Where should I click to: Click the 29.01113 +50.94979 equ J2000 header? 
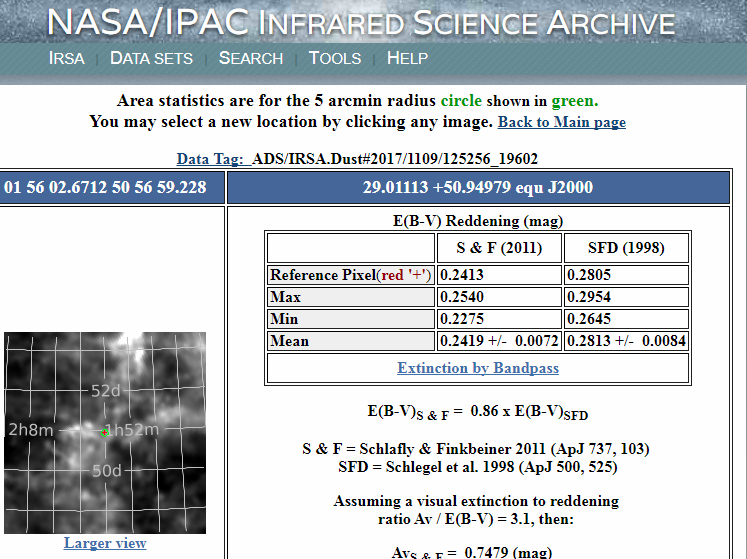pyautogui.click(x=478, y=187)
